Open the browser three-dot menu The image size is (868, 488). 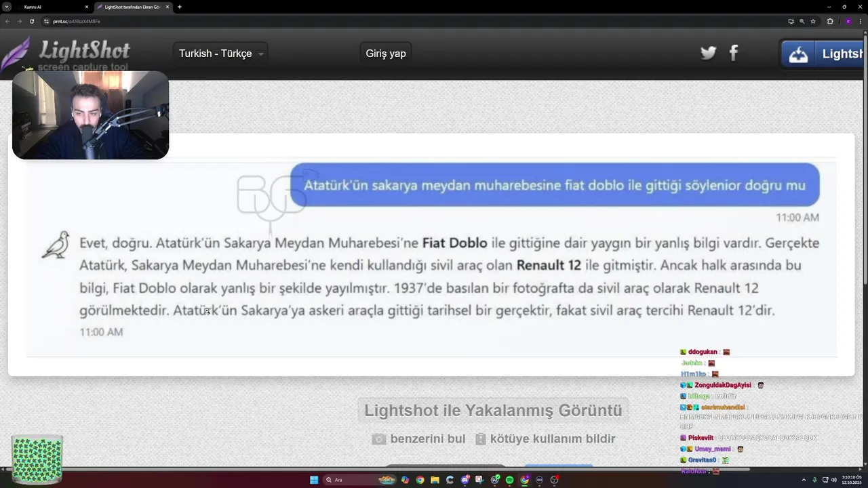point(861,21)
